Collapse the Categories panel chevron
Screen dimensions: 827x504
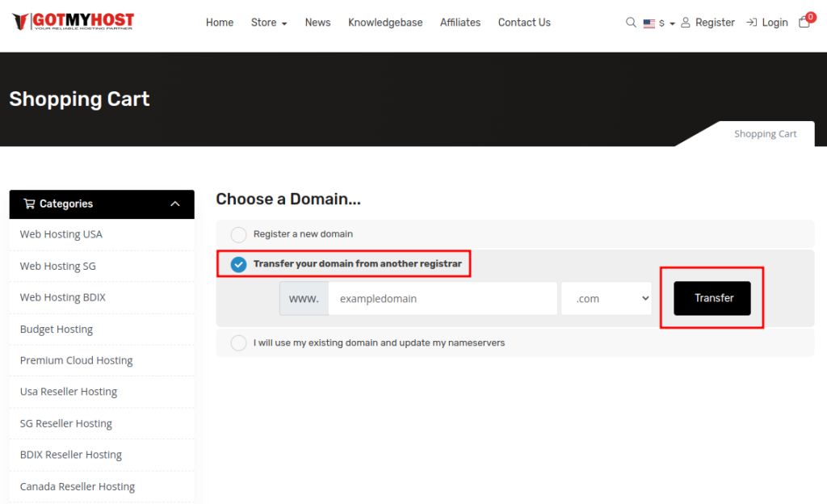point(175,204)
